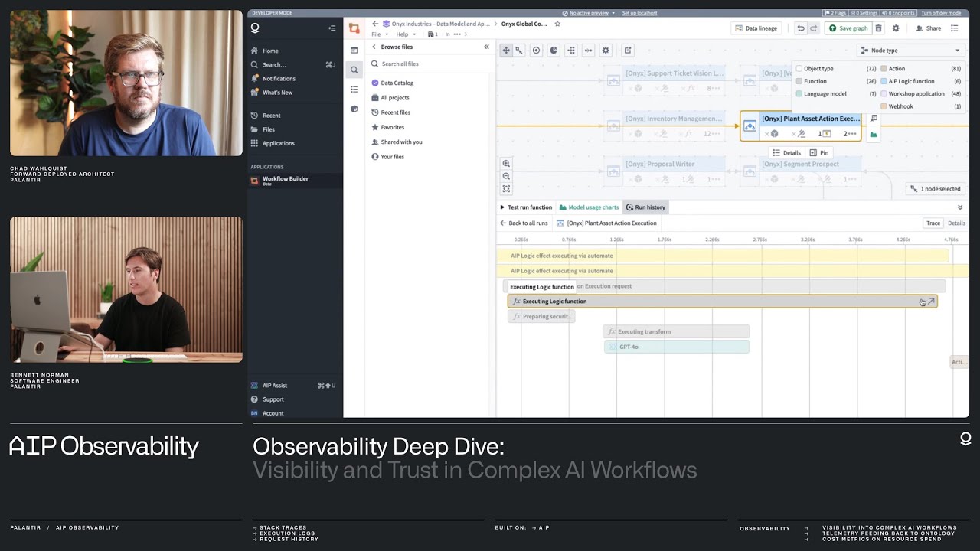Delete graph using trash icon
Viewport: 980px width, 551px height.
click(878, 28)
